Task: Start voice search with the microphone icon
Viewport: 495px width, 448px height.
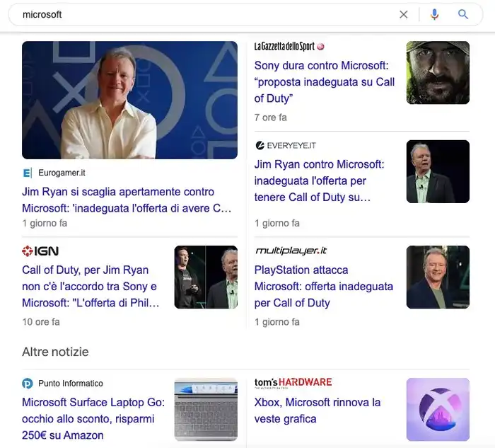Action: [x=434, y=15]
